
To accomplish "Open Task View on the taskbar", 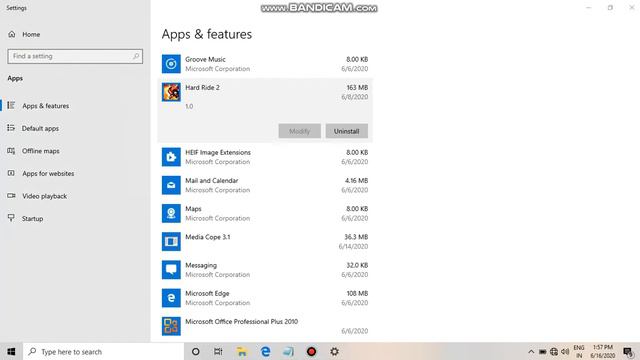I will pyautogui.click(x=218, y=351).
